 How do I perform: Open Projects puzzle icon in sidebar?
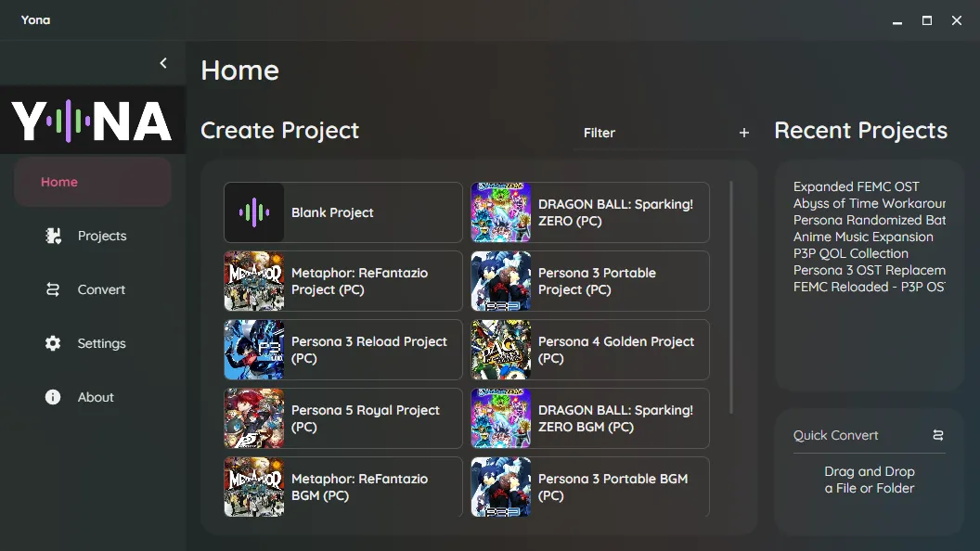tap(53, 236)
